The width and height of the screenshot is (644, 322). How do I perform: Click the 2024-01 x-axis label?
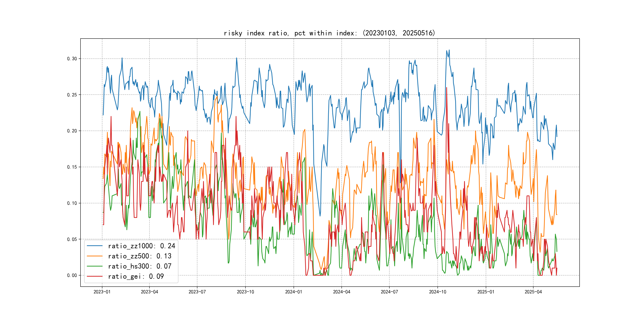pos(294,292)
